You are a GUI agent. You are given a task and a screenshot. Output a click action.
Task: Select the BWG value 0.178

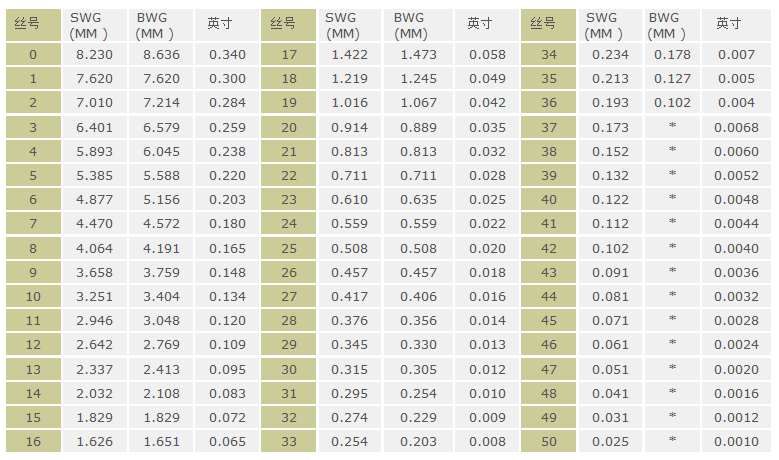tap(672, 54)
